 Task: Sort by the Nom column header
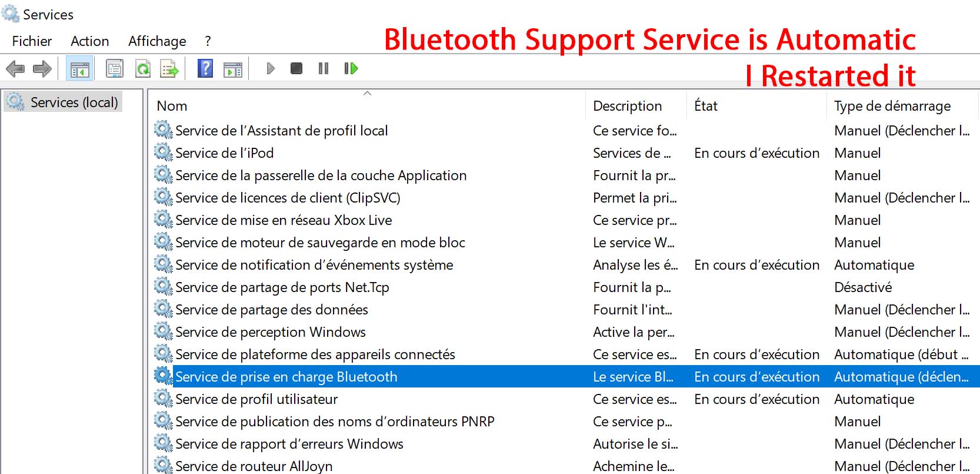(x=172, y=106)
